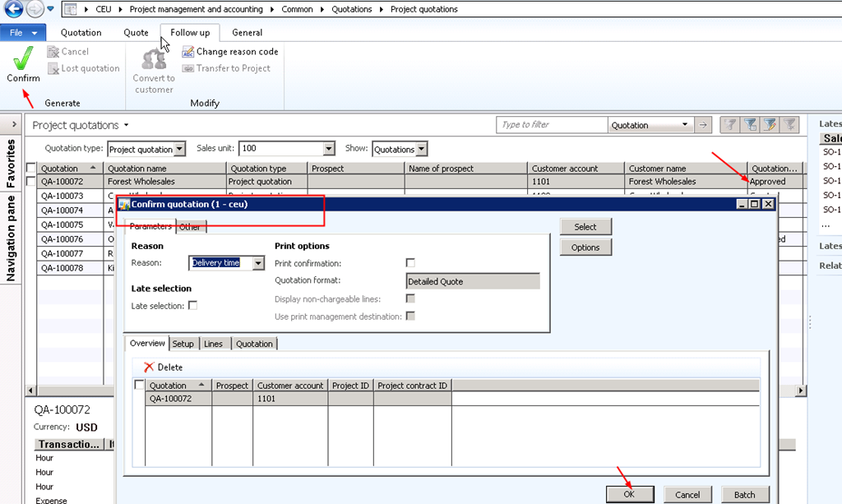842x504 pixels.
Task: Click the green Confirm checkmark icon
Action: (23, 58)
